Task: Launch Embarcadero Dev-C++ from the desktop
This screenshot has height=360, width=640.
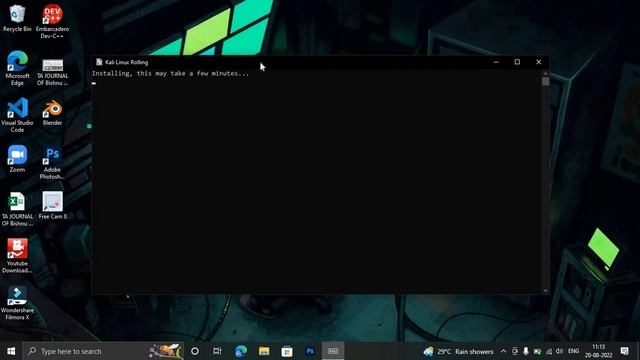Action: 52,21
